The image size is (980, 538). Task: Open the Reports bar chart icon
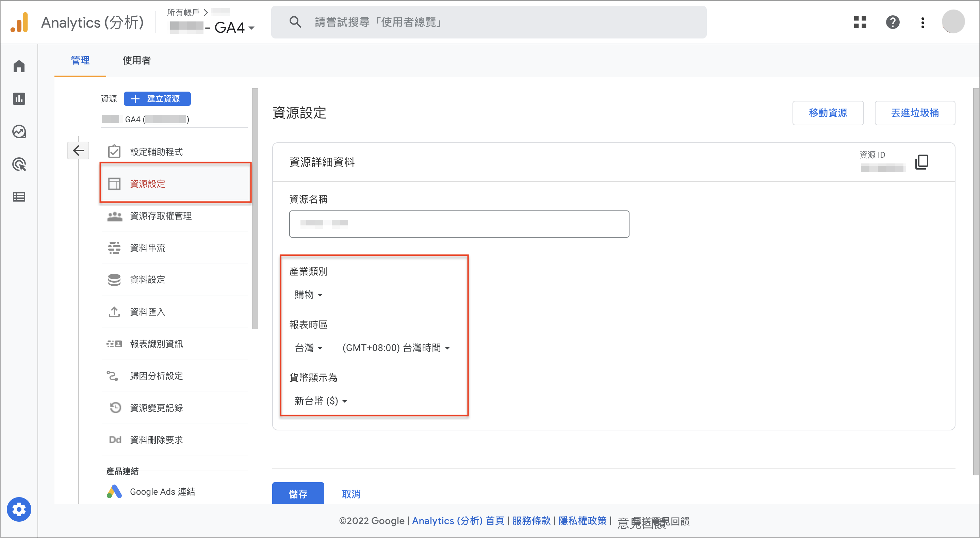(19, 99)
